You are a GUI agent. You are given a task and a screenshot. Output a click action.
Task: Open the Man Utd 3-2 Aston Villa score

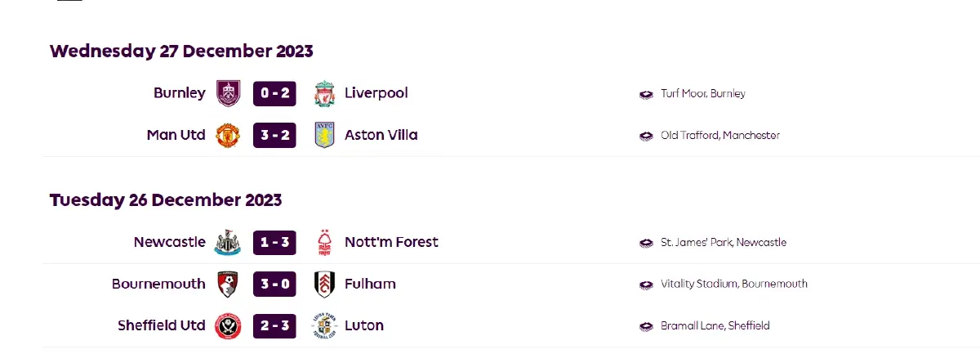274,135
